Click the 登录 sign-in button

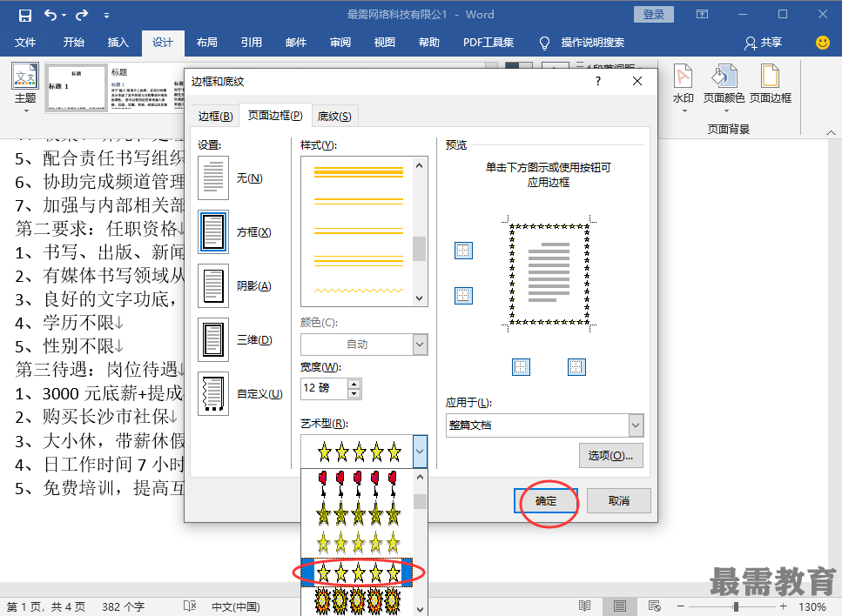pyautogui.click(x=654, y=15)
